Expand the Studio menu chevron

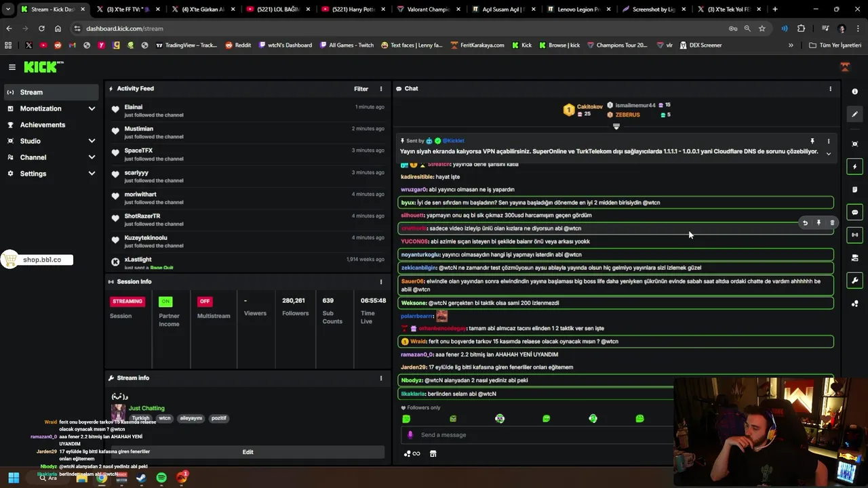[92, 141]
